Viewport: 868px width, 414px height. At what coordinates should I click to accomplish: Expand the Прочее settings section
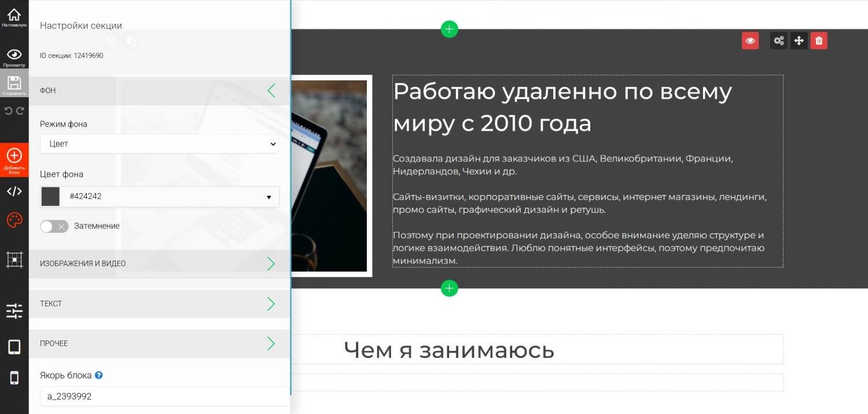[159, 343]
